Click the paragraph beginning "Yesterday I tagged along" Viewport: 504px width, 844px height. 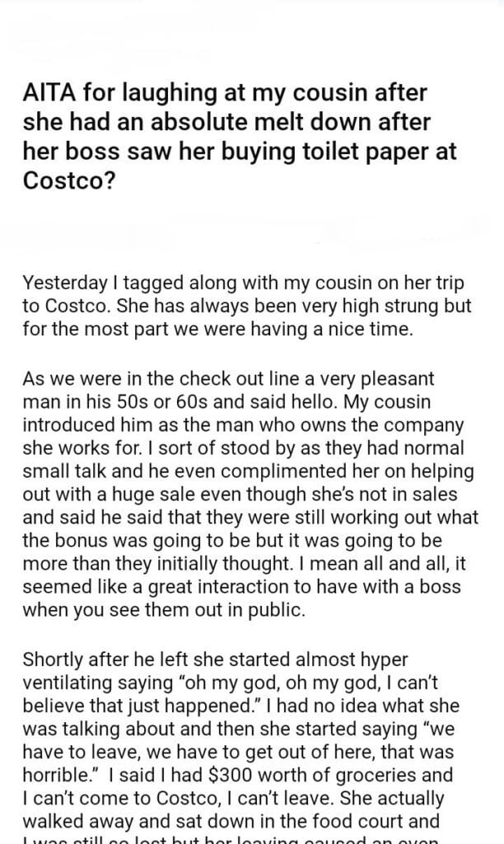(247, 306)
